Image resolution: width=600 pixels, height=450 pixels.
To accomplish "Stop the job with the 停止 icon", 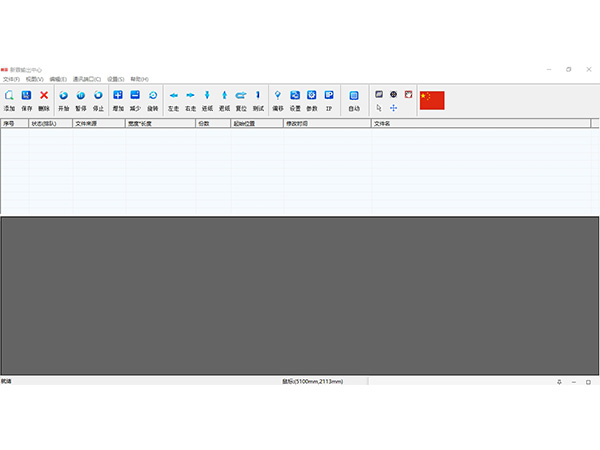I will tap(98, 98).
